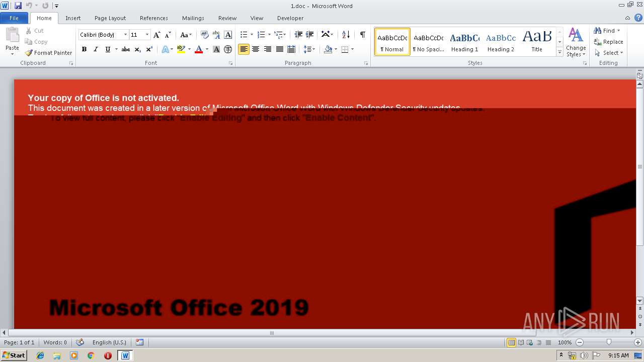The height and width of the screenshot is (362, 644).
Task: Toggle Justify alignment
Action: click(280, 49)
